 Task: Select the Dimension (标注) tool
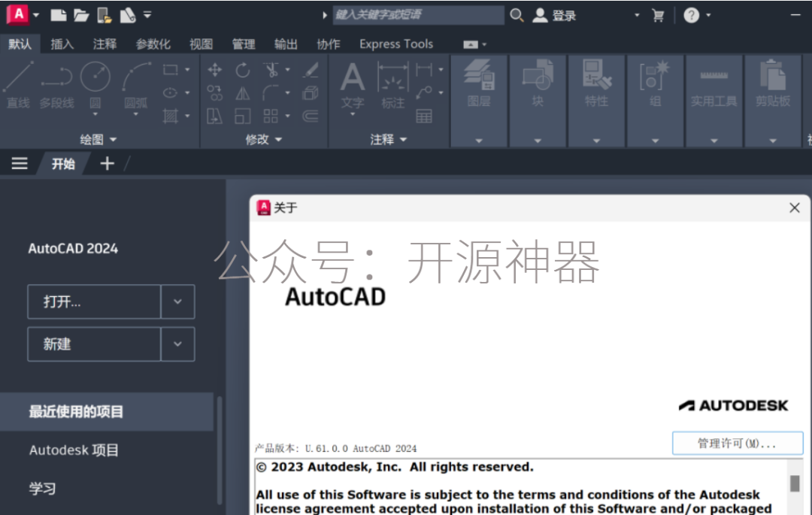(393, 86)
